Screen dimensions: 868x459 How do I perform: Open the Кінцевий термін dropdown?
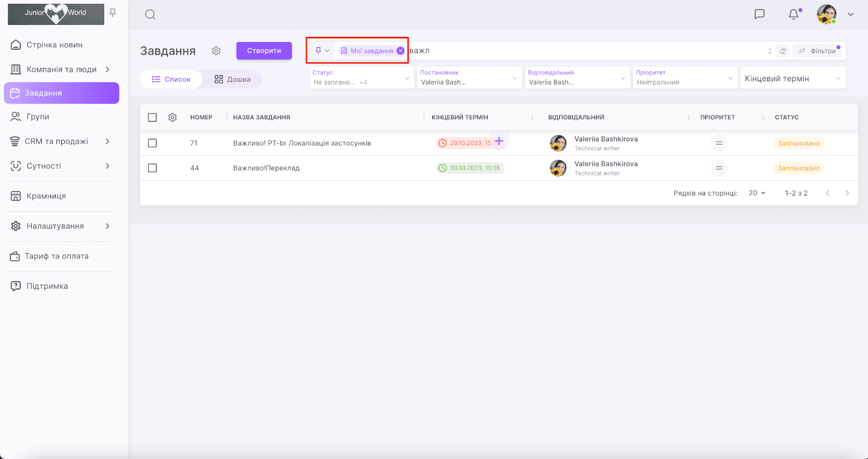pyautogui.click(x=793, y=79)
